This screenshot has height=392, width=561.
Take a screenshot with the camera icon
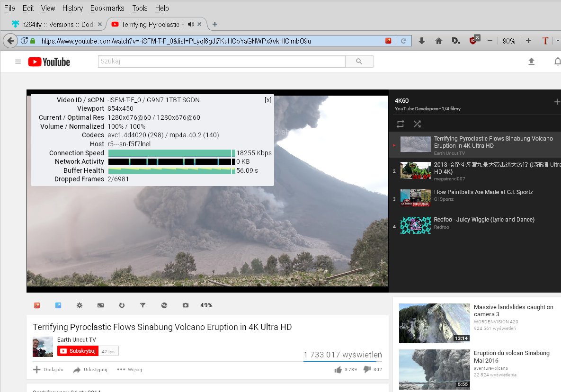(x=185, y=305)
